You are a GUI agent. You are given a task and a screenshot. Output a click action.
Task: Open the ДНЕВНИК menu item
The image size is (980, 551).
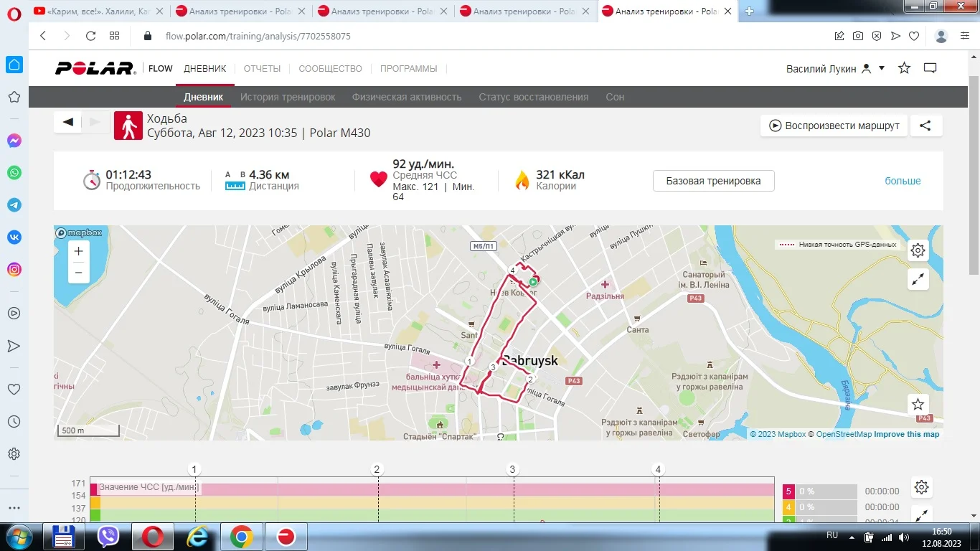point(205,69)
